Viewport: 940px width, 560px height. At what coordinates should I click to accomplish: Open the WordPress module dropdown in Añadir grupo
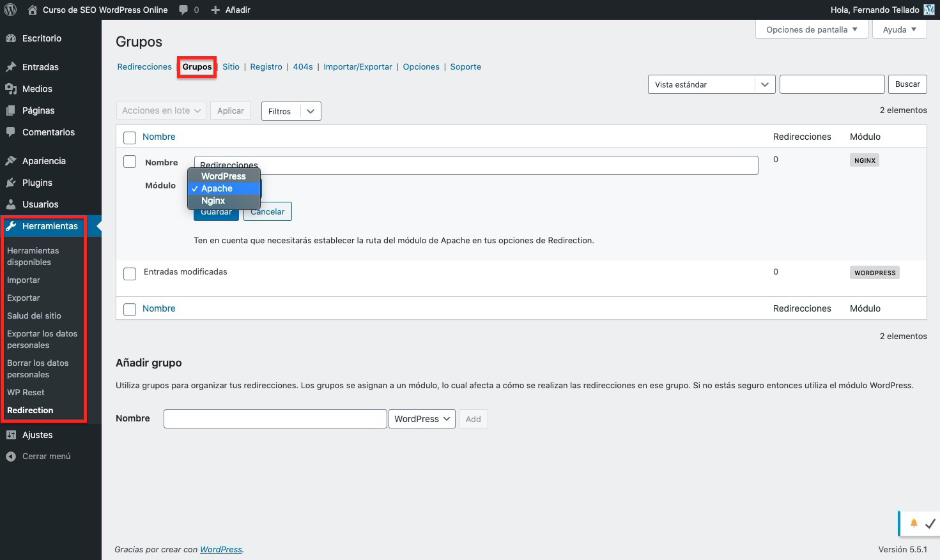click(422, 419)
